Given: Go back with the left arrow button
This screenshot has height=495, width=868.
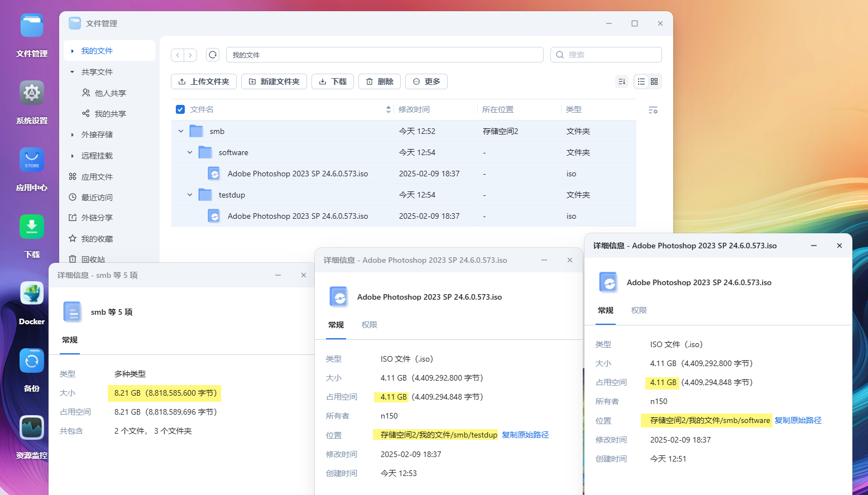Looking at the screenshot, I should click(178, 55).
